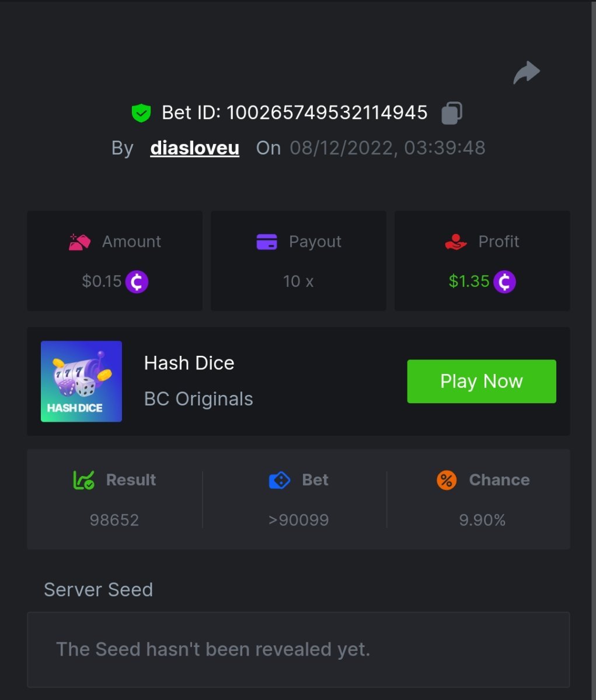The image size is (596, 700).
Task: Click the green $1.35 profit amount
Action: [x=469, y=281]
